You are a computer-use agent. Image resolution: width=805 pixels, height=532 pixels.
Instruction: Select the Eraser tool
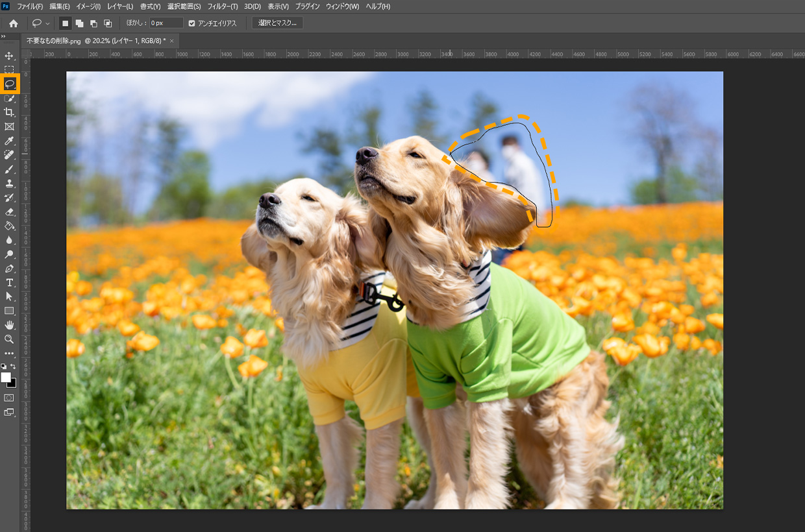9,212
